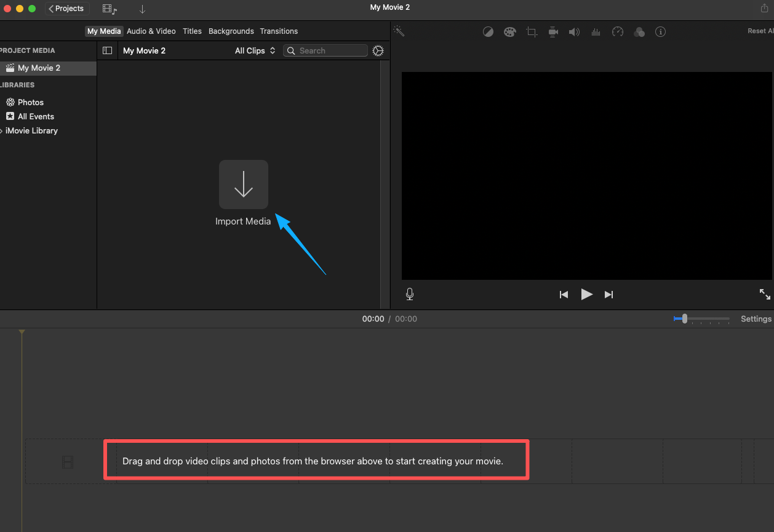
Task: Open noise reduction and equalizer tool
Action: pos(596,32)
